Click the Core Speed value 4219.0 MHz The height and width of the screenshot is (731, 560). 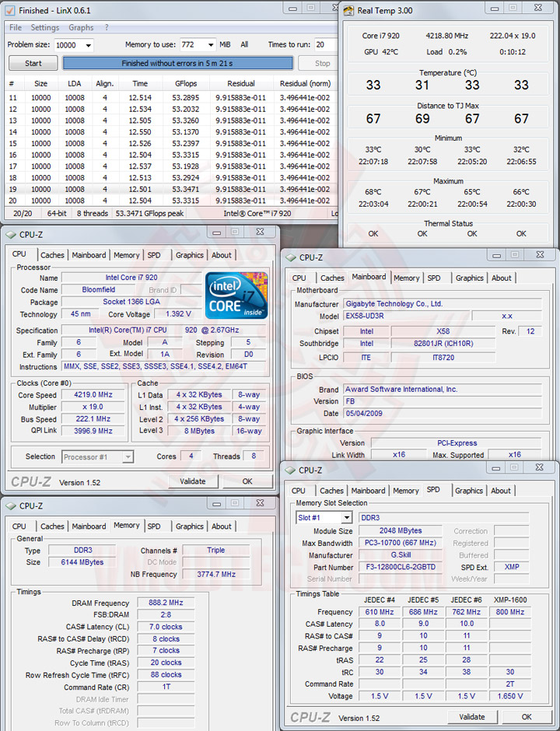point(93,394)
